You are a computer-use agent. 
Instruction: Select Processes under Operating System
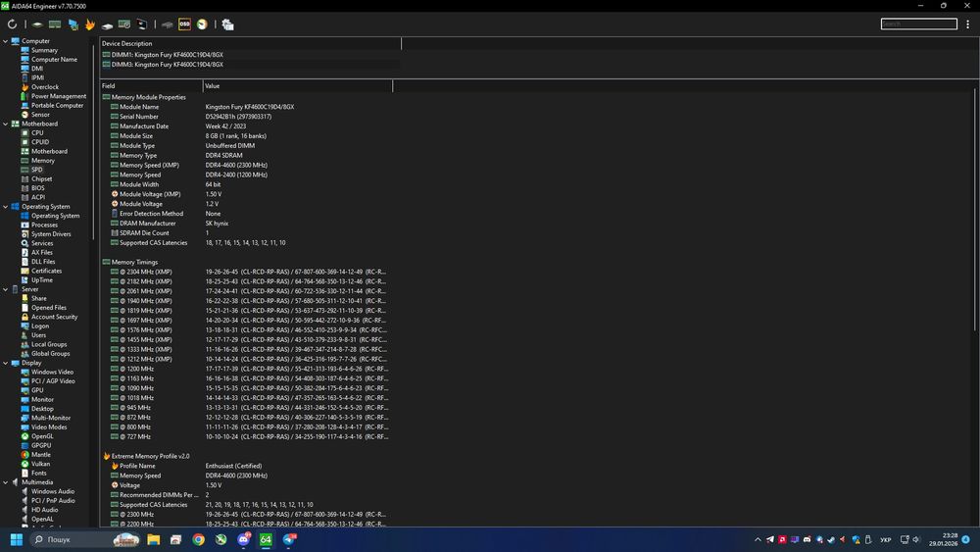coord(44,226)
